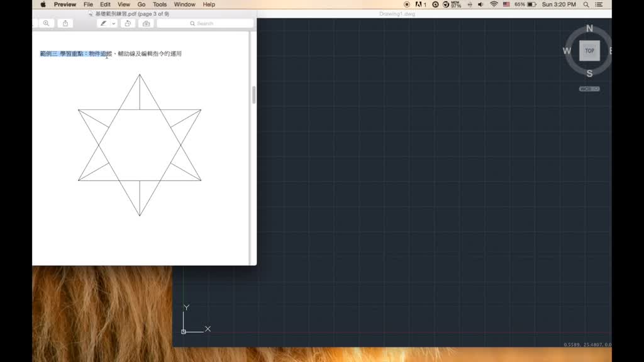Click the Rotate page button
Image resolution: width=644 pixels, height=362 pixels.
pyautogui.click(x=128, y=23)
